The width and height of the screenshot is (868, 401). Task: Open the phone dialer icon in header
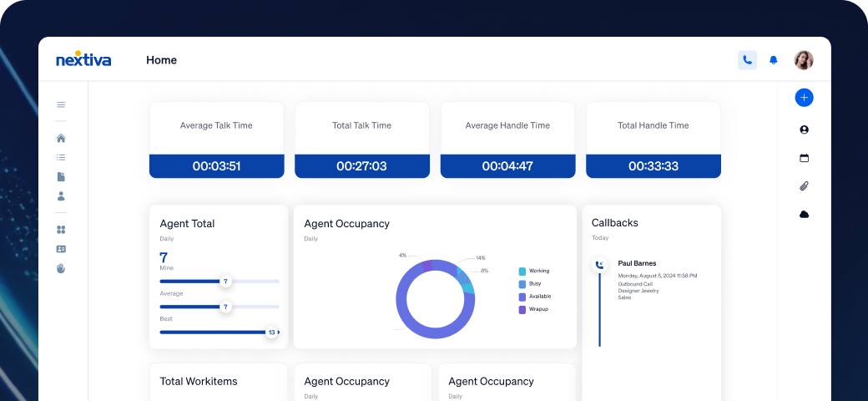(x=747, y=60)
